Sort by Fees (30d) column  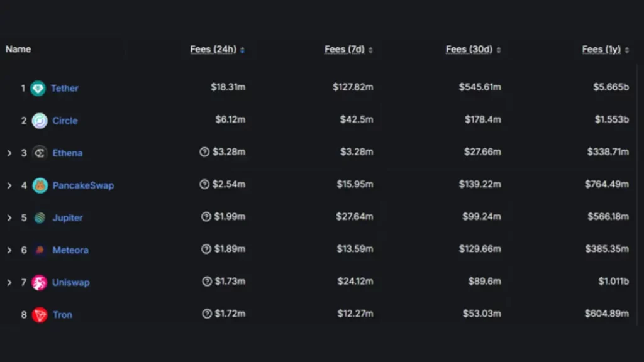point(473,49)
